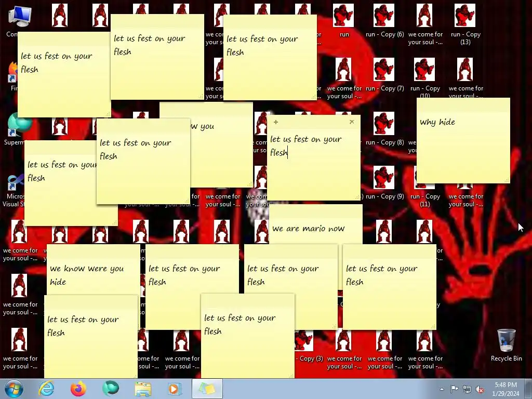Select the Sticky Notes taskbar button
Image resolution: width=532 pixels, height=399 pixels.
pos(207,389)
